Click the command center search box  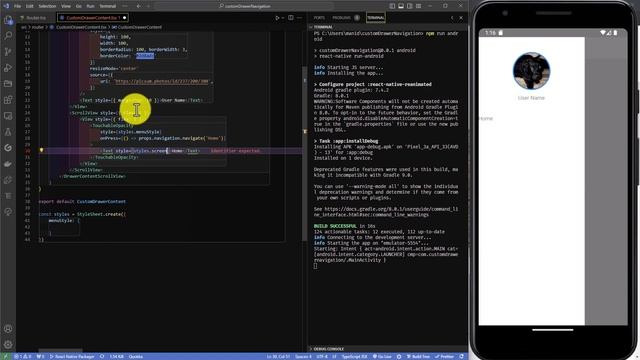pos(245,6)
